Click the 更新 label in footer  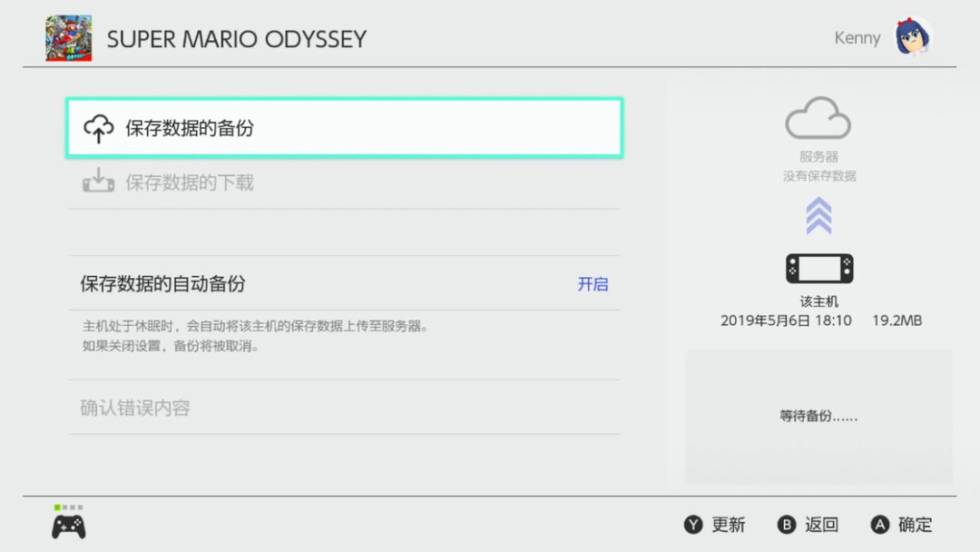pos(728,525)
